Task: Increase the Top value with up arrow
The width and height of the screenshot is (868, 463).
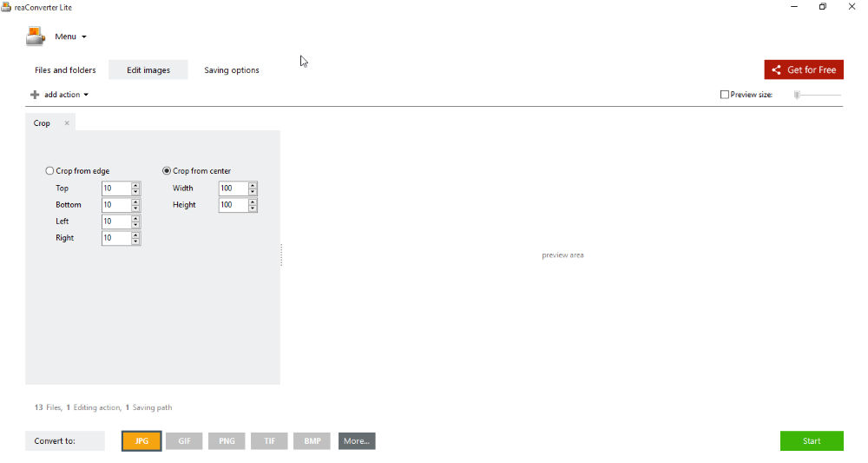Action: click(135, 185)
